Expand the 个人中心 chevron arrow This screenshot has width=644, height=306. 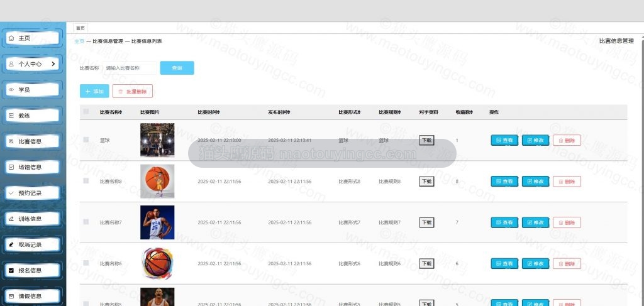(x=53, y=64)
